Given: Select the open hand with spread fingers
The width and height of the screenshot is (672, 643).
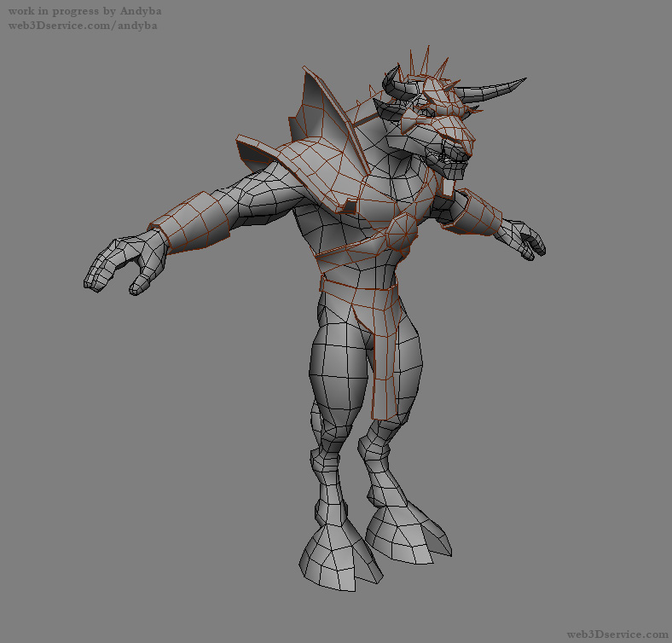Looking at the screenshot, I should click(125, 263).
